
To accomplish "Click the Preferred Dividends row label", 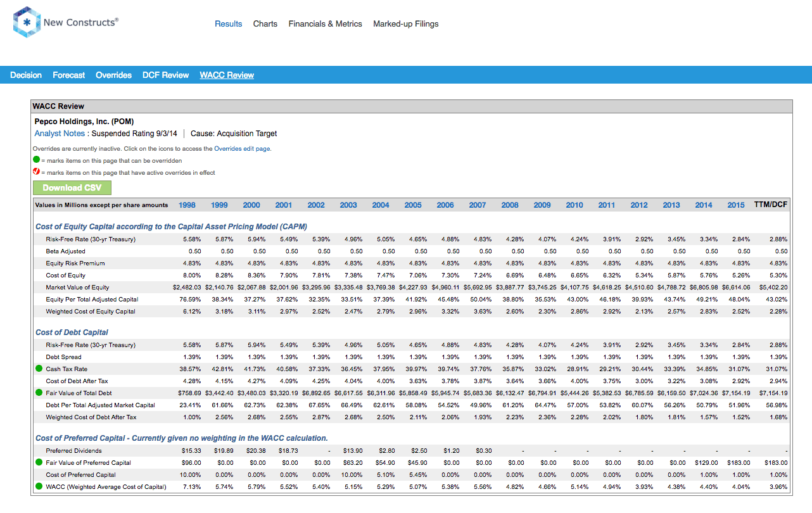I will click(x=73, y=451).
